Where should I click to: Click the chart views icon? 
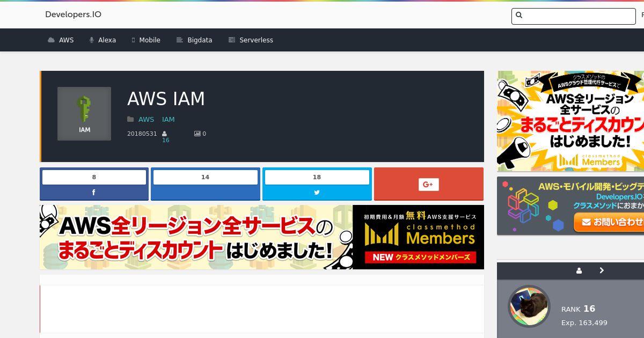(x=197, y=134)
